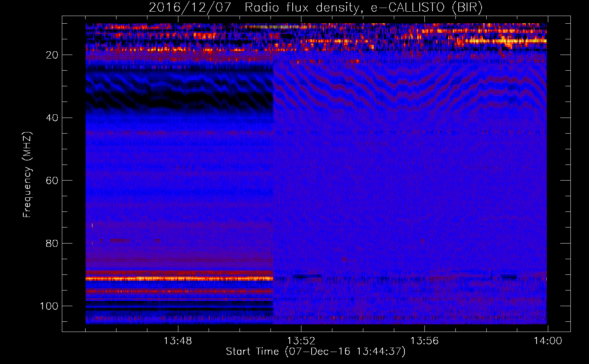
Task: Click the 14:00 time tick label
Action: point(548,341)
